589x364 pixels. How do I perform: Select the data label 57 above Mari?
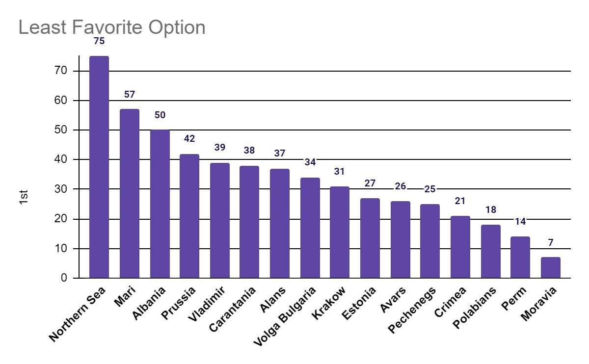130,94
